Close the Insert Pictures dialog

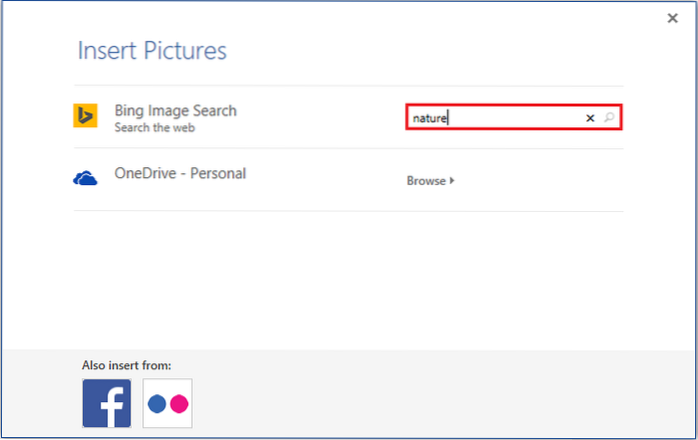click(672, 18)
